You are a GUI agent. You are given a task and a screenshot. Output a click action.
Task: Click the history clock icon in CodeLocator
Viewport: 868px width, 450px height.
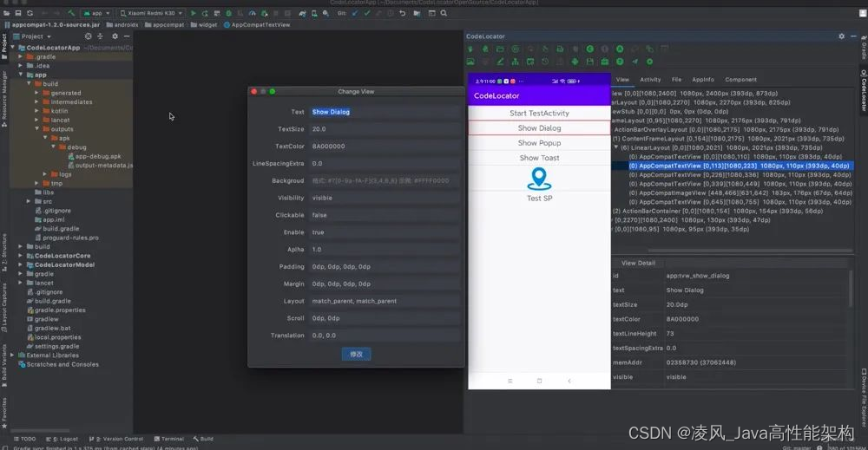(x=545, y=62)
